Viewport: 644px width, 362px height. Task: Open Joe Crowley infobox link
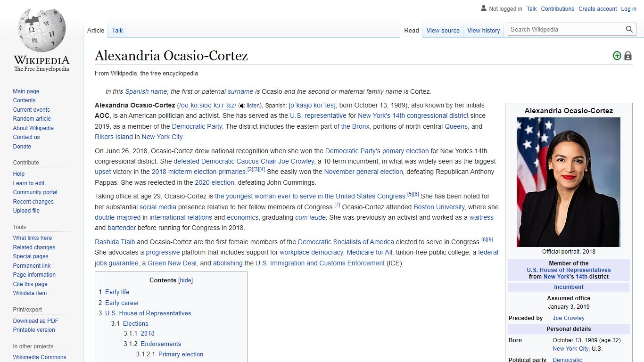569,318
